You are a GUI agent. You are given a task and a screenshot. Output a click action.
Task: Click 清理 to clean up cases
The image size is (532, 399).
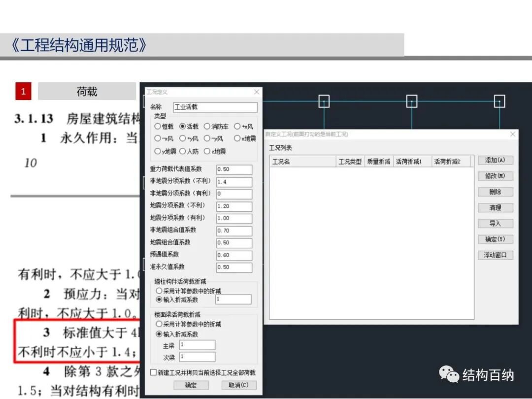[x=495, y=207]
